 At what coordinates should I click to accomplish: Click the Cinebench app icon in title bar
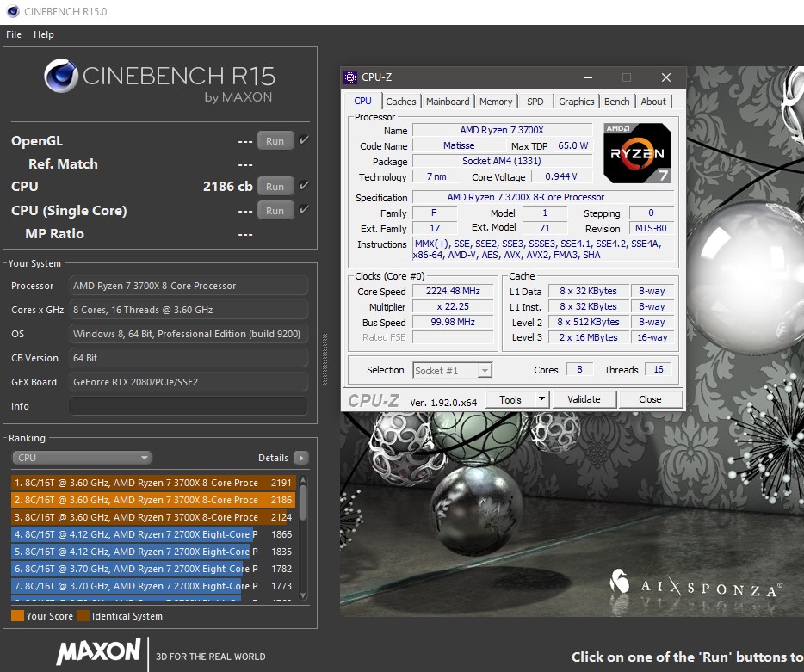13,11
